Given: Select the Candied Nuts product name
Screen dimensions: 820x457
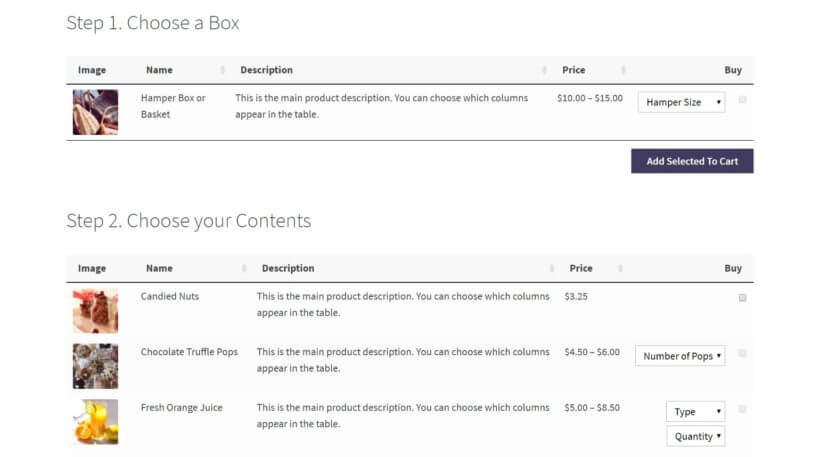Looking at the screenshot, I should click(x=170, y=296).
